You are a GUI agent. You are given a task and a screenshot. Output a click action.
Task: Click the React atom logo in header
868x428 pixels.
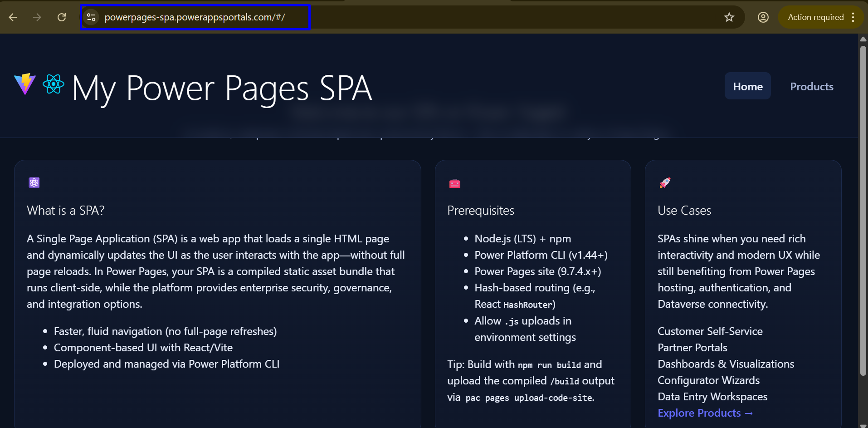[54, 84]
